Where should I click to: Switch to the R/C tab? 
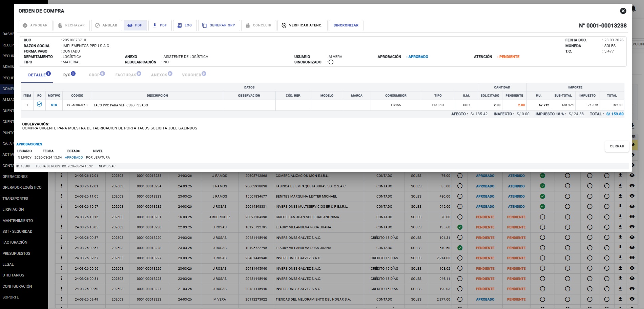[69, 75]
